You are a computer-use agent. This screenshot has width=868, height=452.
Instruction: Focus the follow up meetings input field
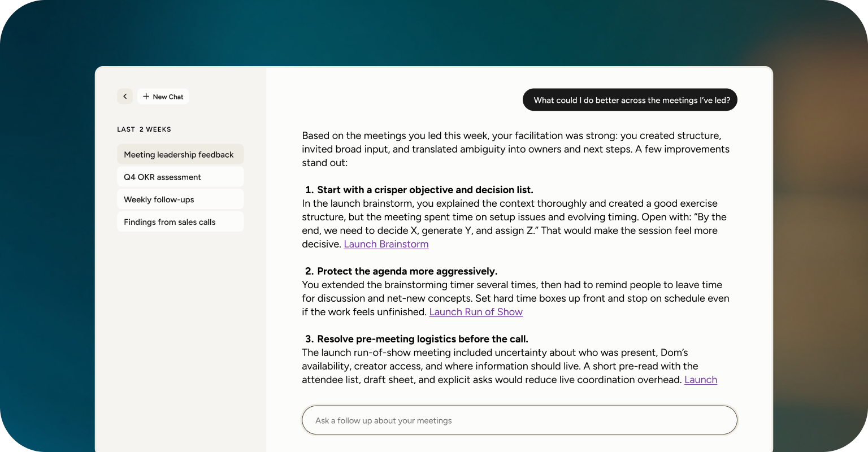(519, 420)
